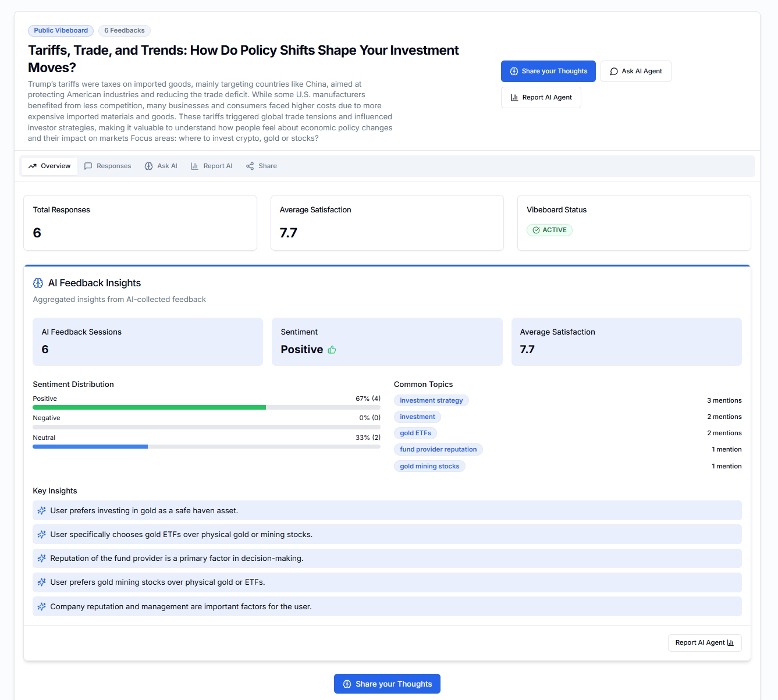The height and width of the screenshot is (700, 778).
Task: Click the brain icon beside AI Feedback Insights
Action: point(38,283)
